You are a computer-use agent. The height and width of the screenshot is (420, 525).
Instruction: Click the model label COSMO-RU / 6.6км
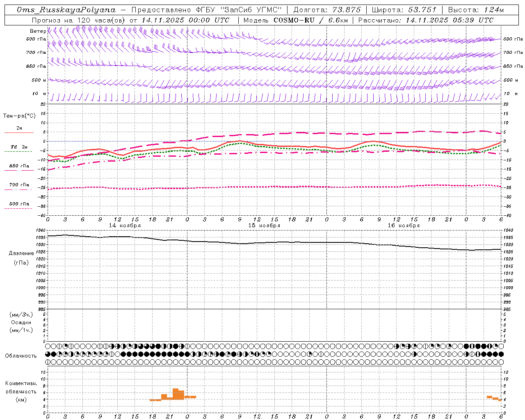click(310, 20)
